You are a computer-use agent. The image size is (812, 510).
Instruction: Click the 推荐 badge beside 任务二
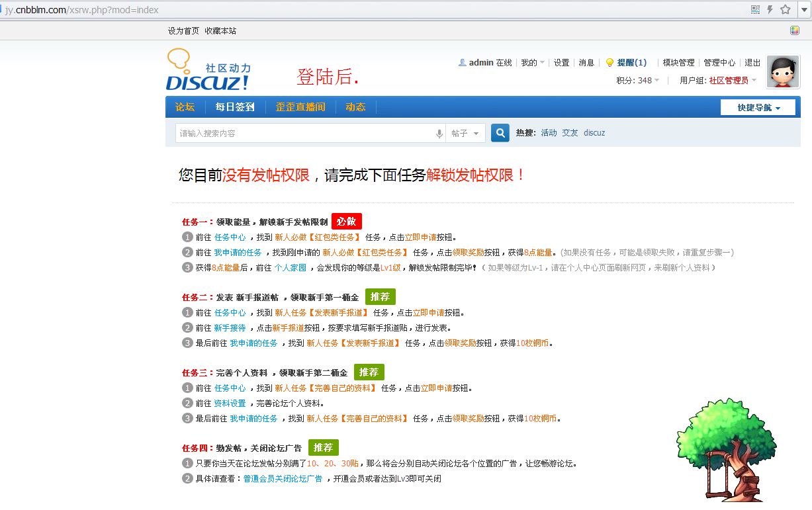(x=381, y=297)
